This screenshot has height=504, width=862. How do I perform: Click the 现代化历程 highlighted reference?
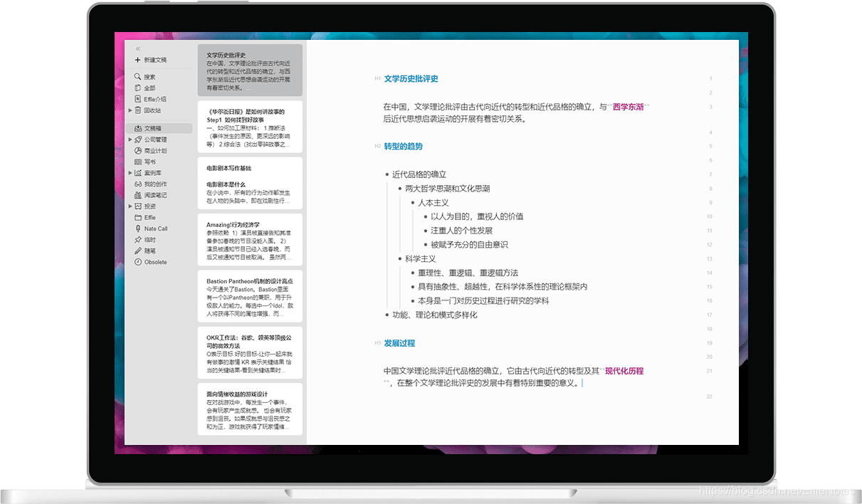point(622,370)
